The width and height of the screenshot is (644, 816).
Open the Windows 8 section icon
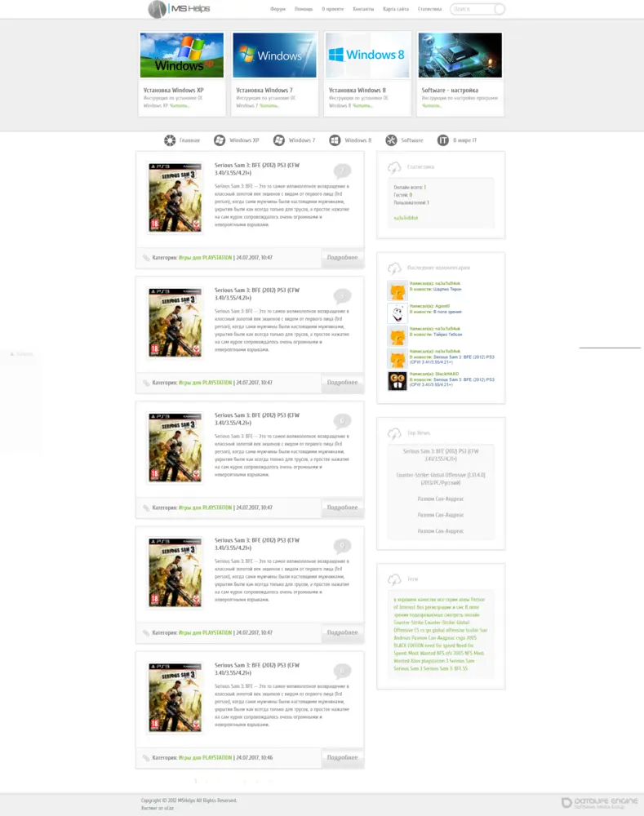pyautogui.click(x=335, y=140)
